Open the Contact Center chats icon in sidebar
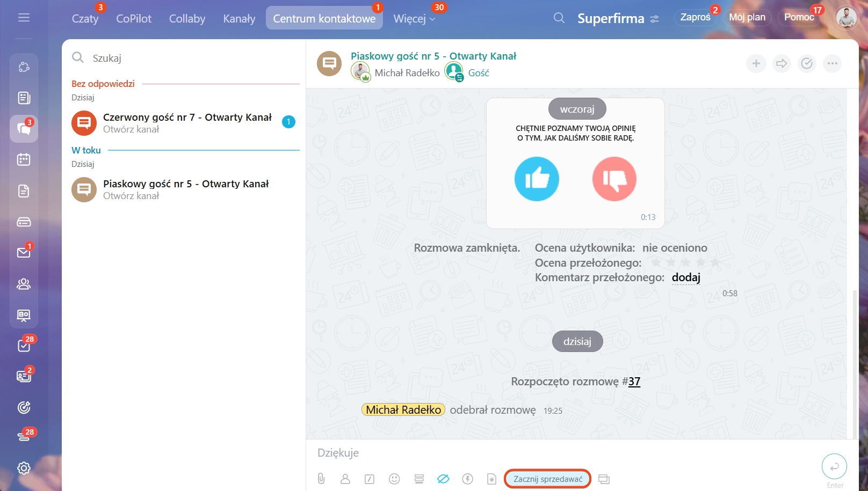 (x=24, y=129)
